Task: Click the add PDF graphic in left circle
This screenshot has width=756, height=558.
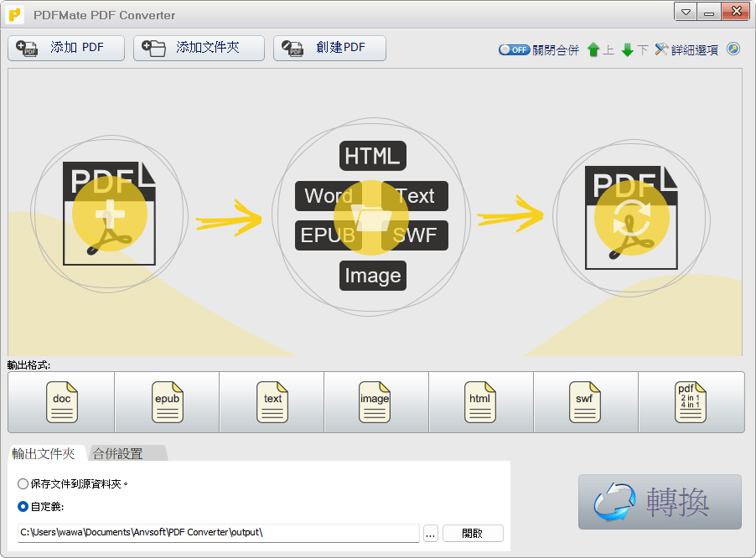Action: click(x=110, y=214)
